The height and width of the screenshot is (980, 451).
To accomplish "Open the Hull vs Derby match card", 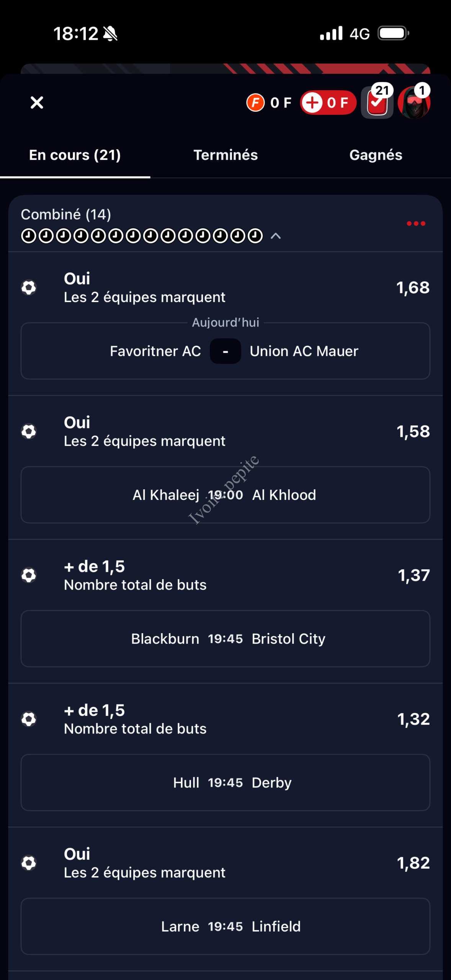I will pyautogui.click(x=225, y=783).
